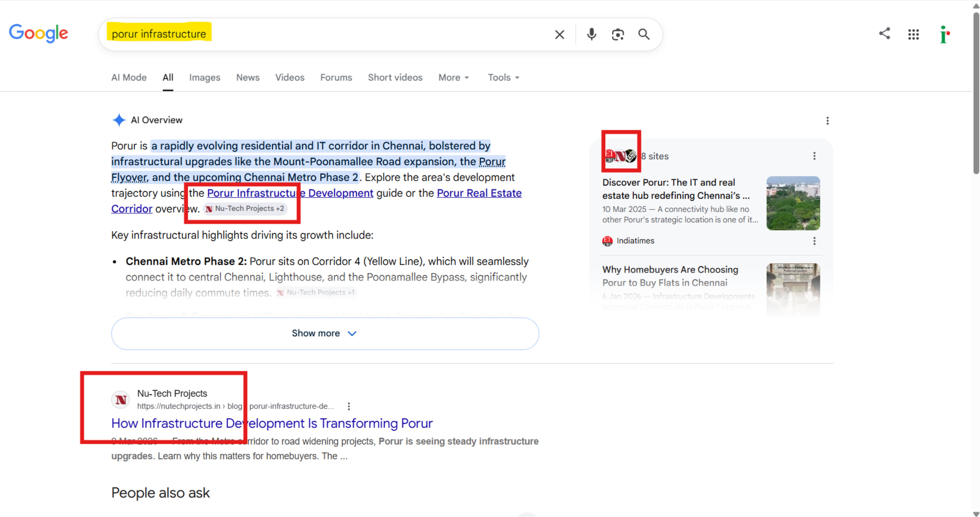The width and height of the screenshot is (980, 517).
Task: Click the Google logo
Action: 38,33
